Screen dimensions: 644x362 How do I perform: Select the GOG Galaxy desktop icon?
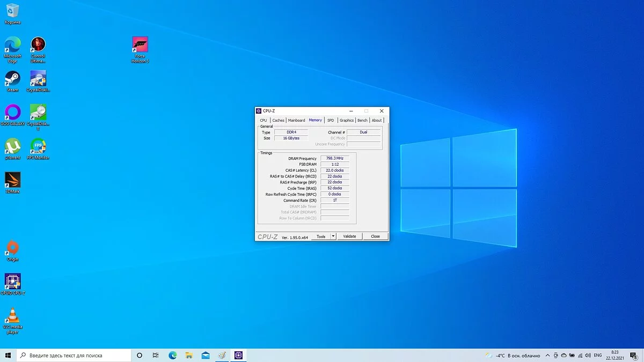coord(12,113)
